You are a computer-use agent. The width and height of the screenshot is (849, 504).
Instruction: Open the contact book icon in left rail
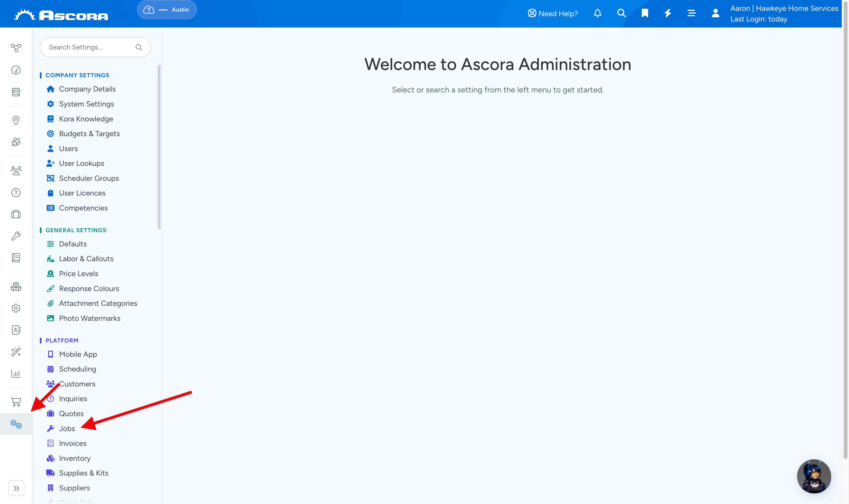point(16,330)
